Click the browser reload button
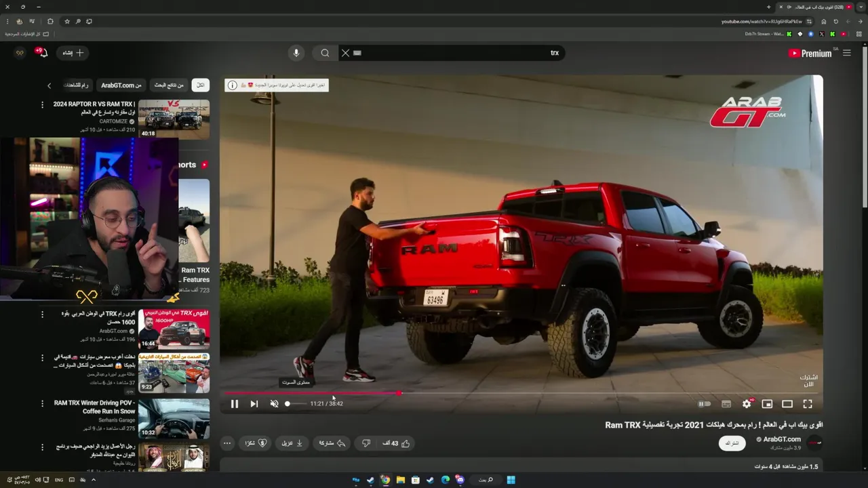868x488 pixels. 836,21
